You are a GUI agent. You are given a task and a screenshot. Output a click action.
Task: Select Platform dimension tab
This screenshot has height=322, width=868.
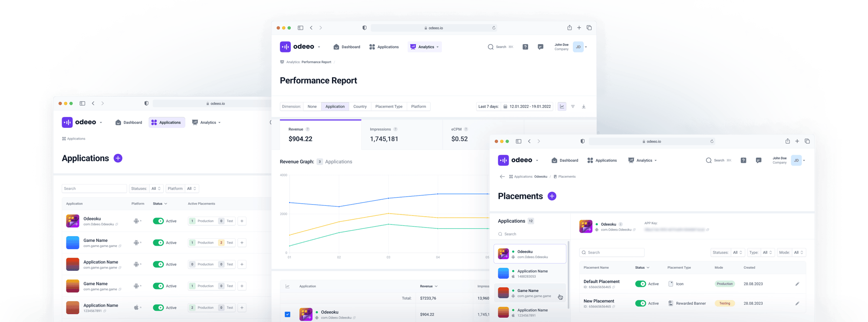(418, 107)
